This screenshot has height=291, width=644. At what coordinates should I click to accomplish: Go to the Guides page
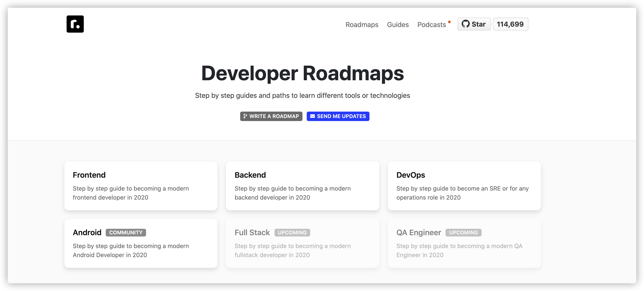(x=397, y=24)
